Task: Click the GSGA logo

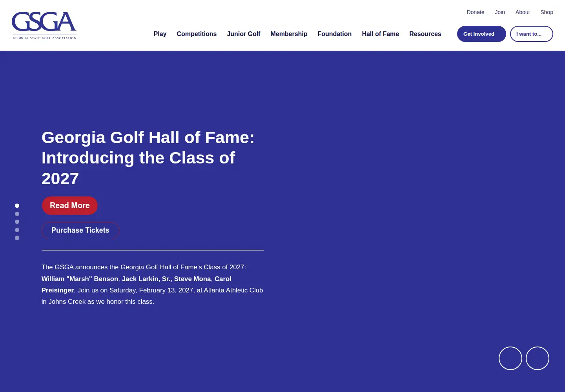Action: pyautogui.click(x=44, y=25)
